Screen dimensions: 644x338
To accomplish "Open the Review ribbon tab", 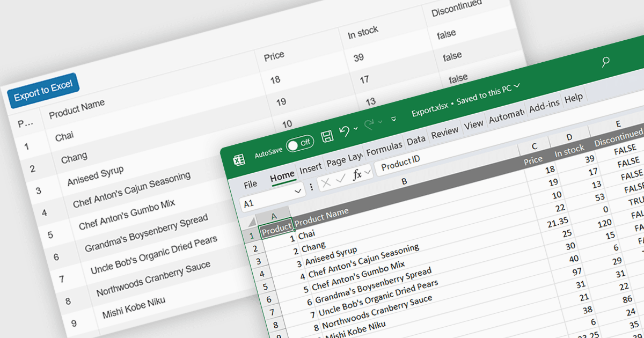I will tap(445, 133).
